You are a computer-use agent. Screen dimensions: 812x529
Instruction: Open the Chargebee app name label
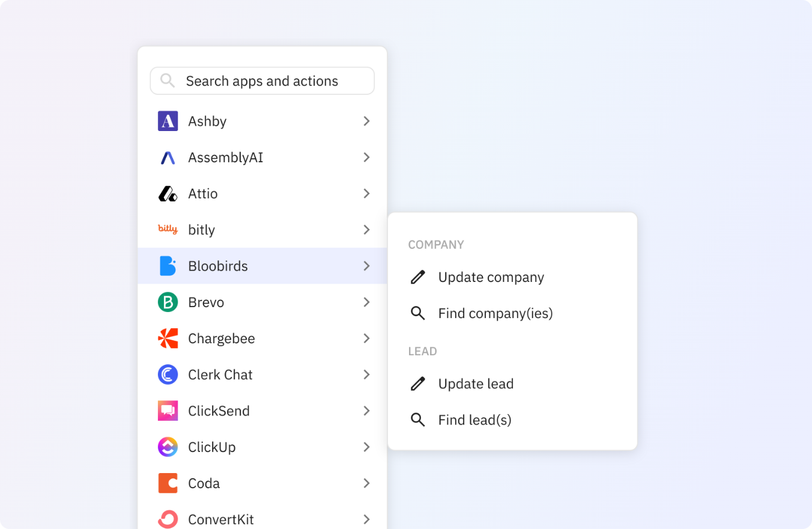click(x=222, y=338)
